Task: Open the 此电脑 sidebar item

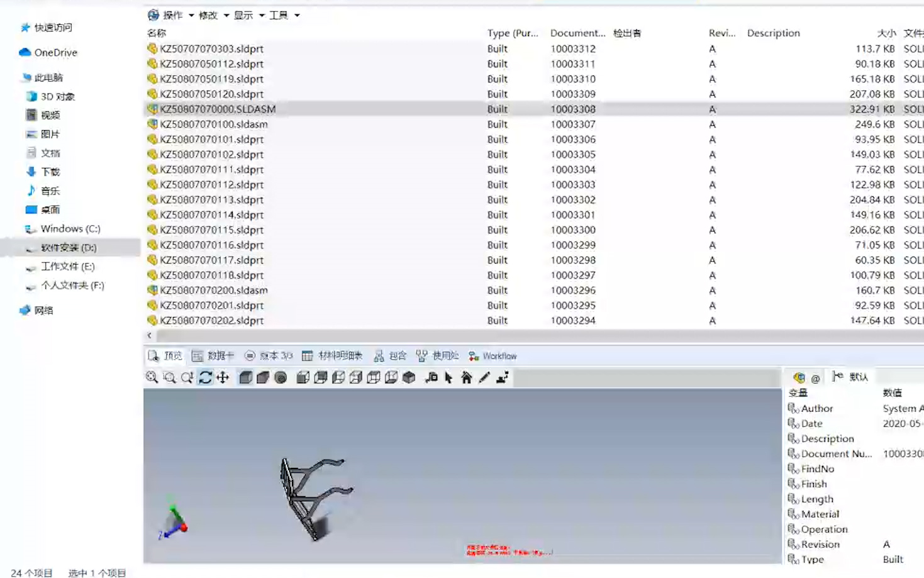Action: click(50, 77)
